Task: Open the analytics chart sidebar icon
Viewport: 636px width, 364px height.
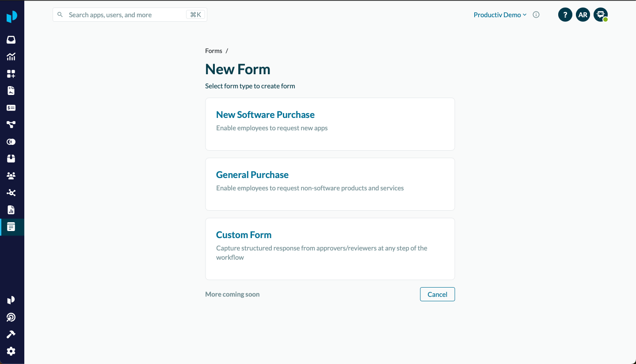Action: (11, 57)
